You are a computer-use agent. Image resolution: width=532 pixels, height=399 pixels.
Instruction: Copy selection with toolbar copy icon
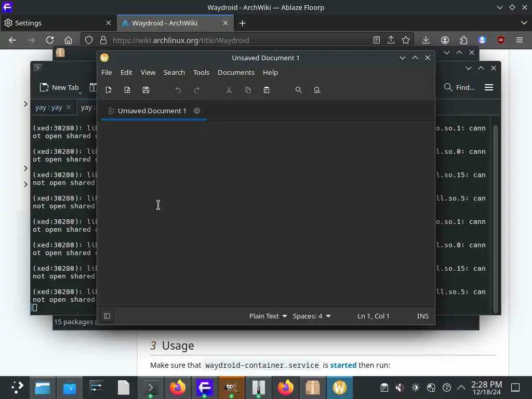[248, 90]
